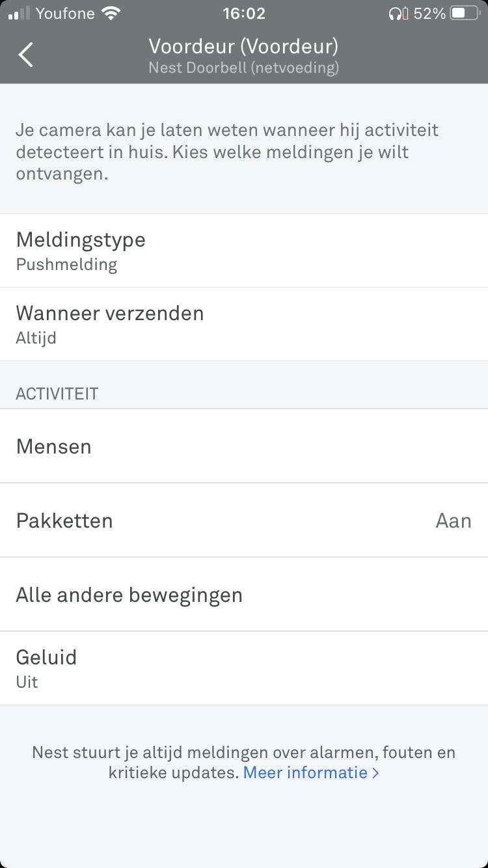Tap the 16:02 clock in status bar

pyautogui.click(x=243, y=13)
